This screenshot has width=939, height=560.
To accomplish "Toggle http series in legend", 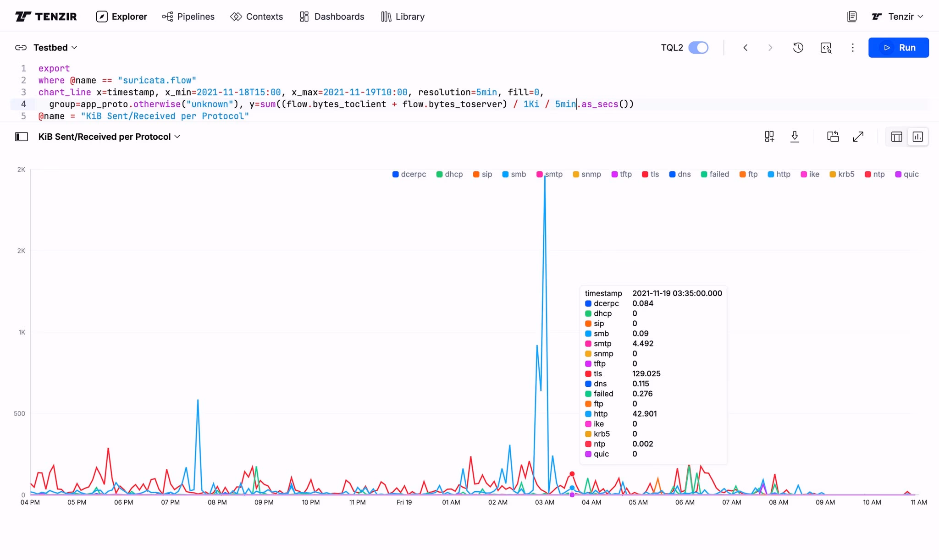I will pos(779,174).
